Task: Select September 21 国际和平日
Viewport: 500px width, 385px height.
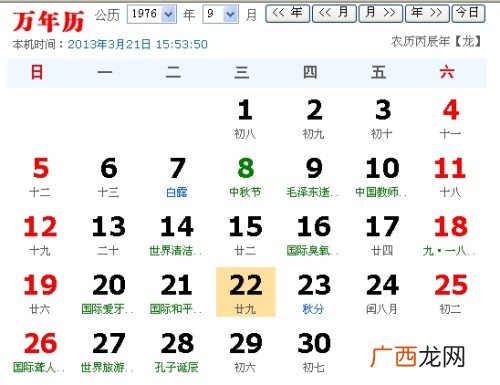Action: click(177, 294)
